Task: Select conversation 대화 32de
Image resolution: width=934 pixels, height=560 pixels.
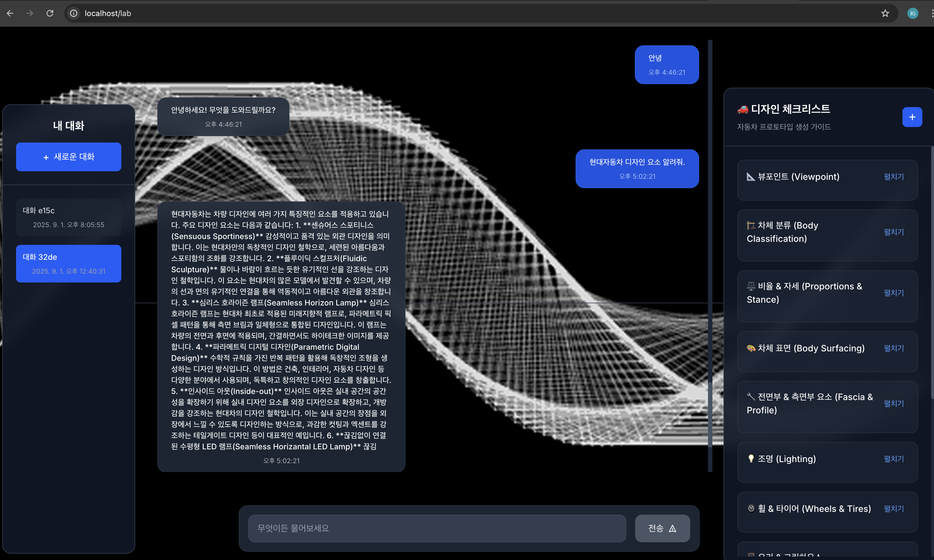Action: click(x=68, y=263)
